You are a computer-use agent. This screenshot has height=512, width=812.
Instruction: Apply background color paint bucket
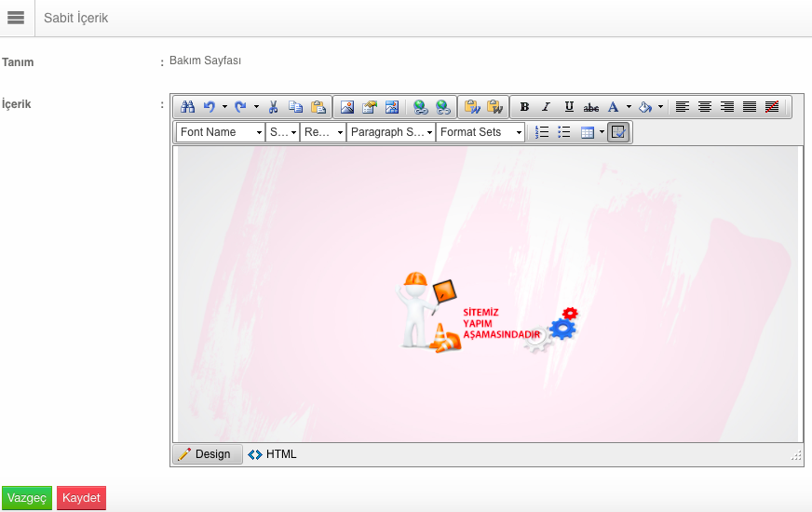645,107
